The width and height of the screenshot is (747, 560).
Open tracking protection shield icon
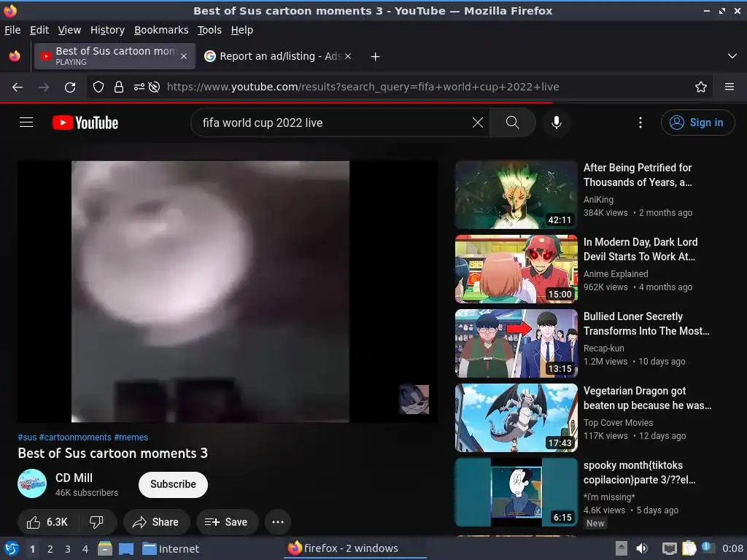[x=98, y=87]
